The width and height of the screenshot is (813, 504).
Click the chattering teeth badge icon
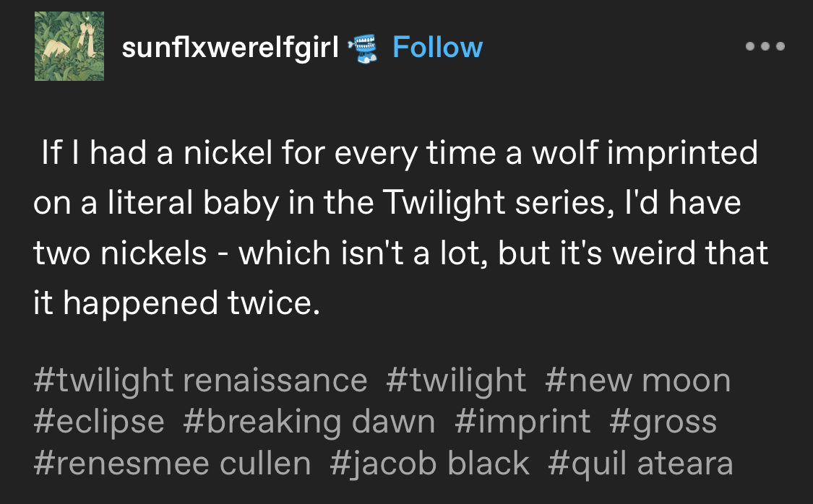[x=363, y=48]
